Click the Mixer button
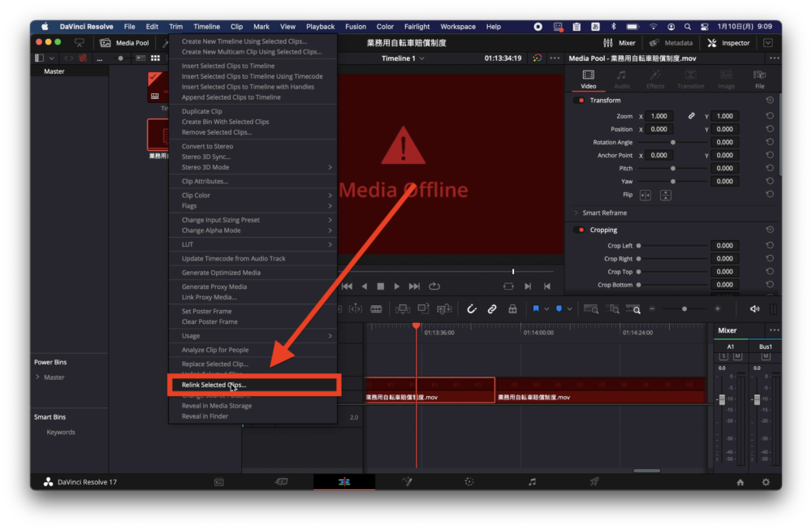The image size is (812, 530). coord(620,43)
